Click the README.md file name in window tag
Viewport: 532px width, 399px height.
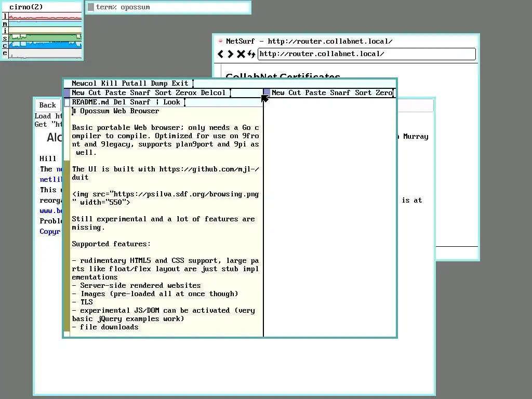pyautogui.click(x=90, y=102)
